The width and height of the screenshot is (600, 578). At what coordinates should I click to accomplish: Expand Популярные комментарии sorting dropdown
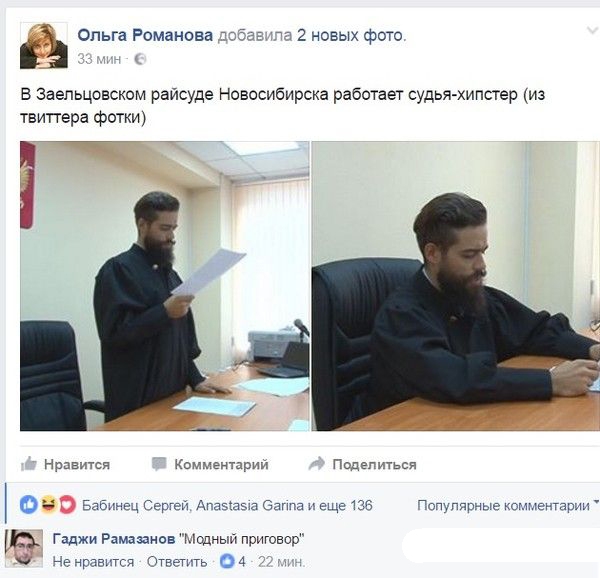pos(508,505)
